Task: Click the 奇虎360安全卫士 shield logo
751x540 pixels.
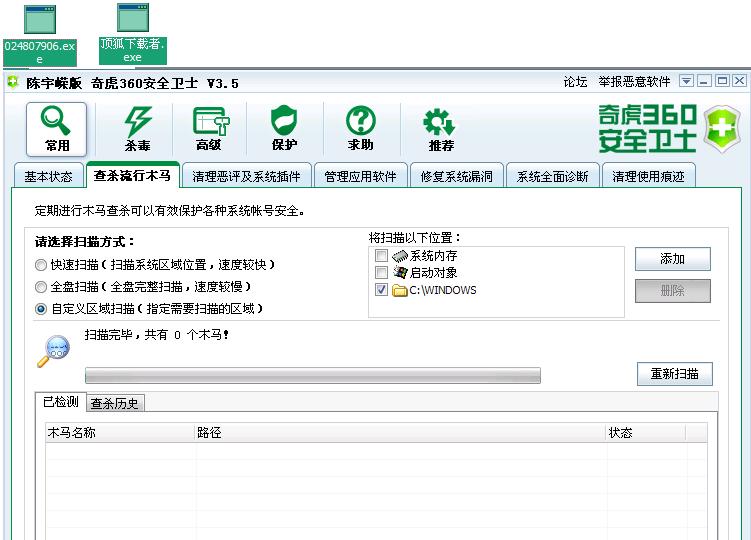Action: click(723, 129)
